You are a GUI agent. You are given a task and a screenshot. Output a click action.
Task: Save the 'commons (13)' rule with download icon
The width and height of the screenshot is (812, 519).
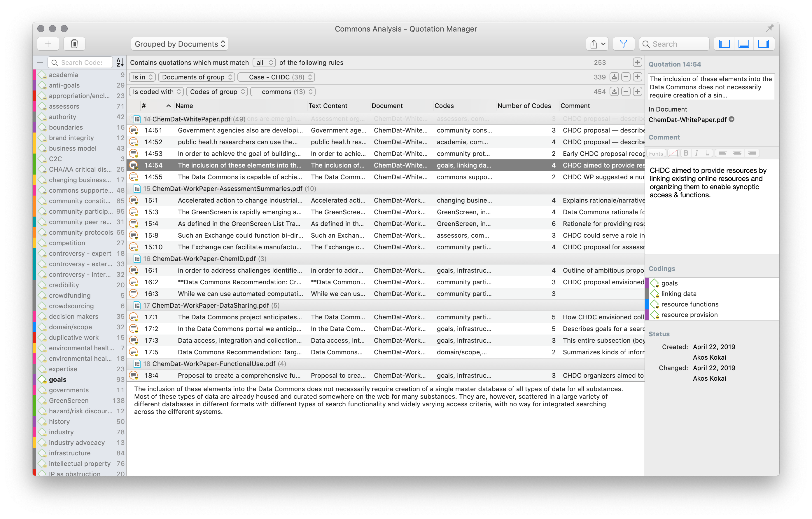614,91
